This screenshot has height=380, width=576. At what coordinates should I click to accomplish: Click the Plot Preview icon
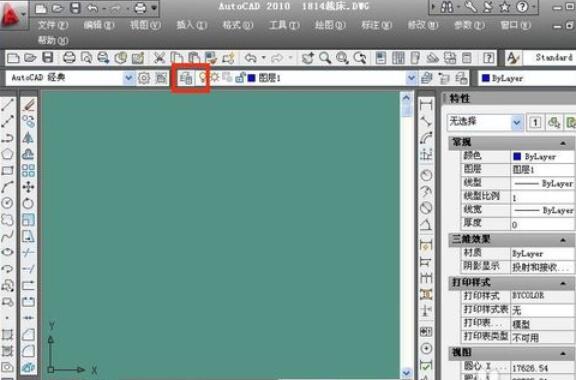[87, 58]
